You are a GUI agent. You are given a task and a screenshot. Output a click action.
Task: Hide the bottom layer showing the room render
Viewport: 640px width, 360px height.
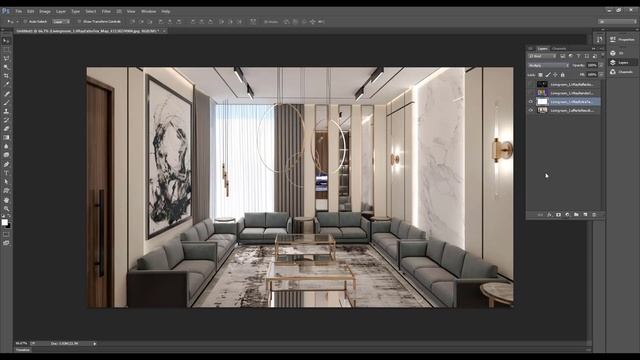coord(531,110)
